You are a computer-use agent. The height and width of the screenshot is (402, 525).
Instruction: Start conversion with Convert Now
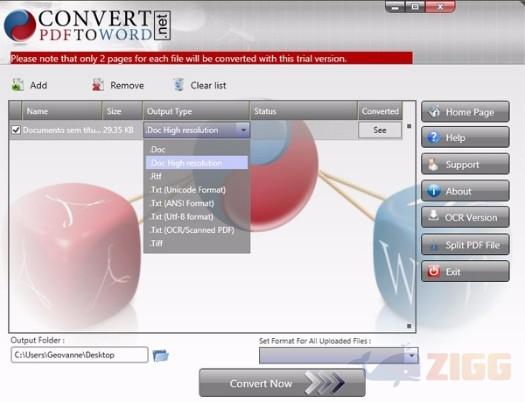(282, 383)
